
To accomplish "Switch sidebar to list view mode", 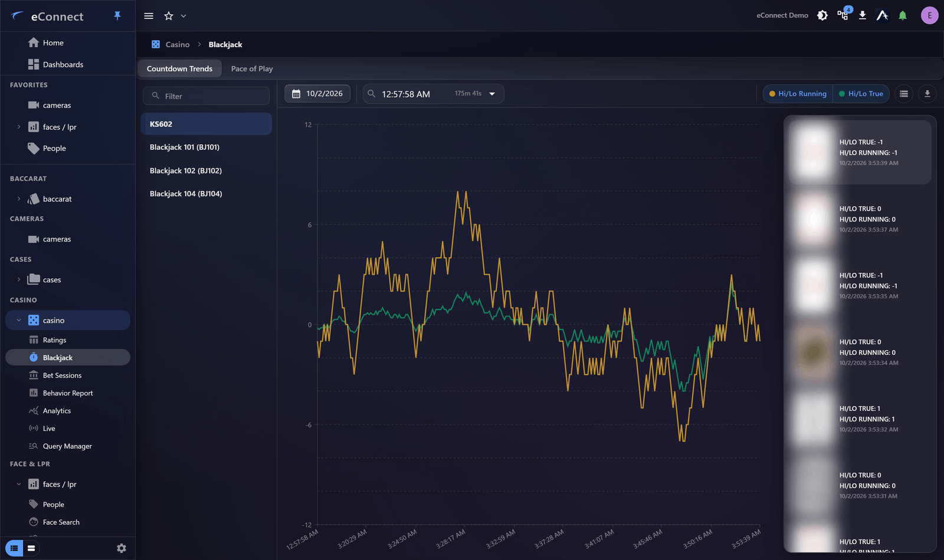I will (14, 548).
